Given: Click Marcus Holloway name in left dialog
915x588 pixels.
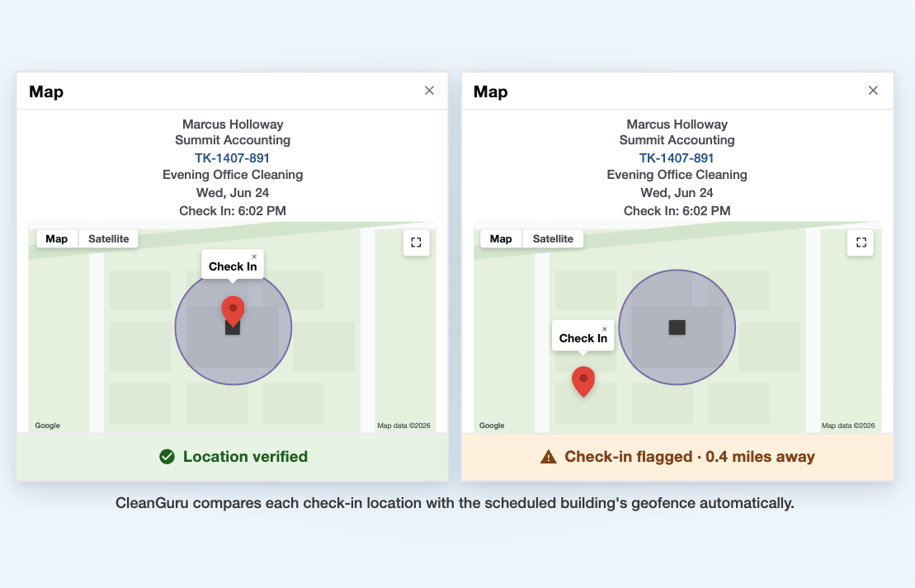Looking at the screenshot, I should 233,125.
